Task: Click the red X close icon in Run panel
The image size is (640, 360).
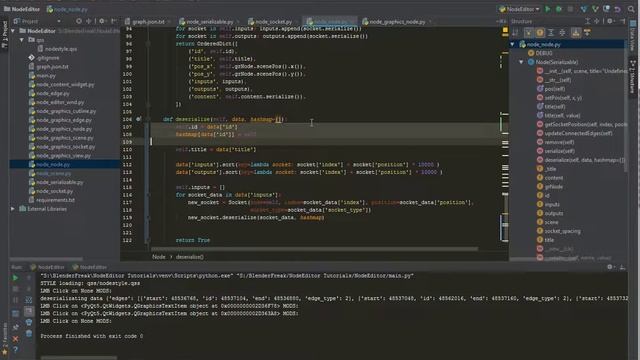Action: pos(15,339)
